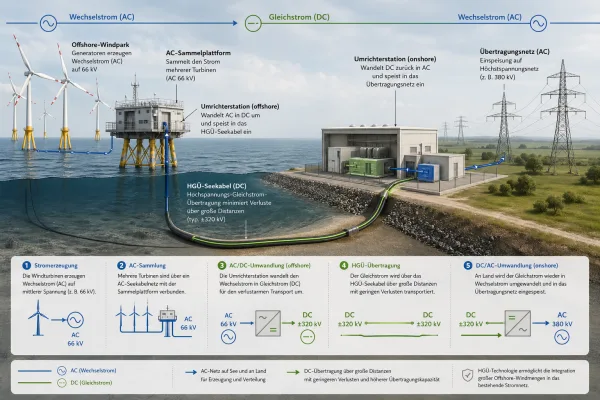Select the 'AC-Netz auf See und an Land' text

[x=233, y=371]
